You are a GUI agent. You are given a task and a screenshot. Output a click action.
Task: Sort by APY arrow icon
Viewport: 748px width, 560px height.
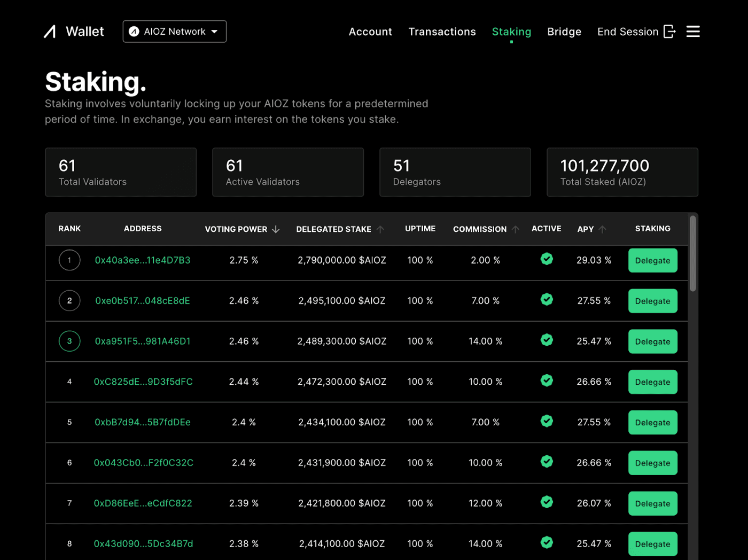coord(603,229)
